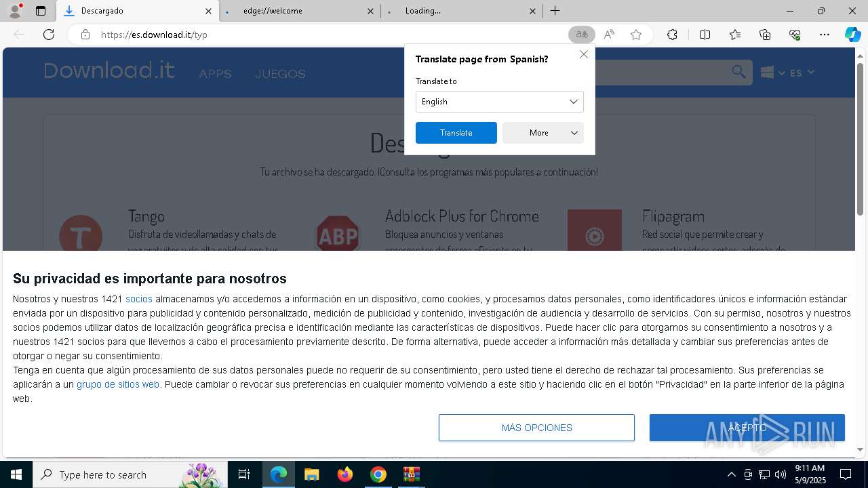Image resolution: width=868 pixels, height=488 pixels.
Task: Open Browser essentials heart icon
Action: point(795,35)
